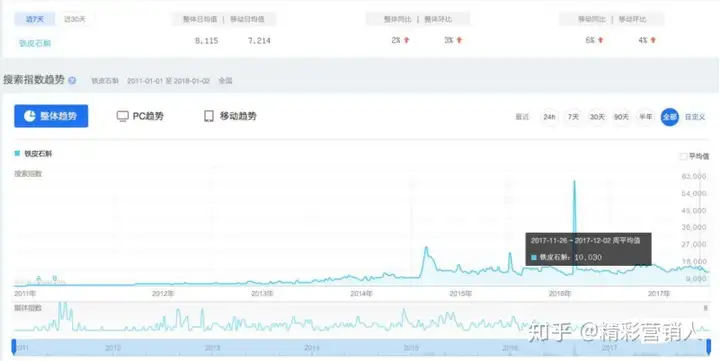Select the 整体趋势 button
720x361 pixels.
(x=51, y=116)
